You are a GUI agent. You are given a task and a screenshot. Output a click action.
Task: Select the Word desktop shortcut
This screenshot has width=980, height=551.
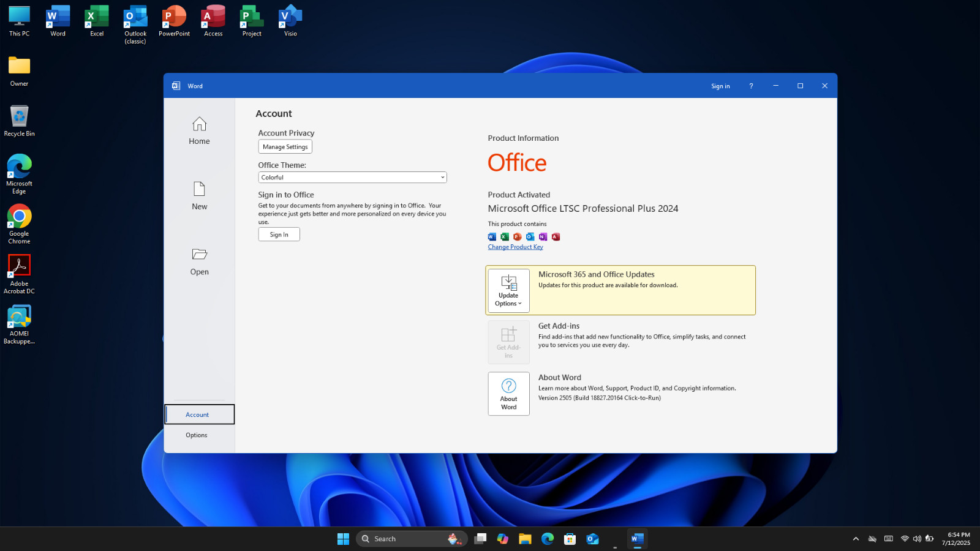[58, 21]
